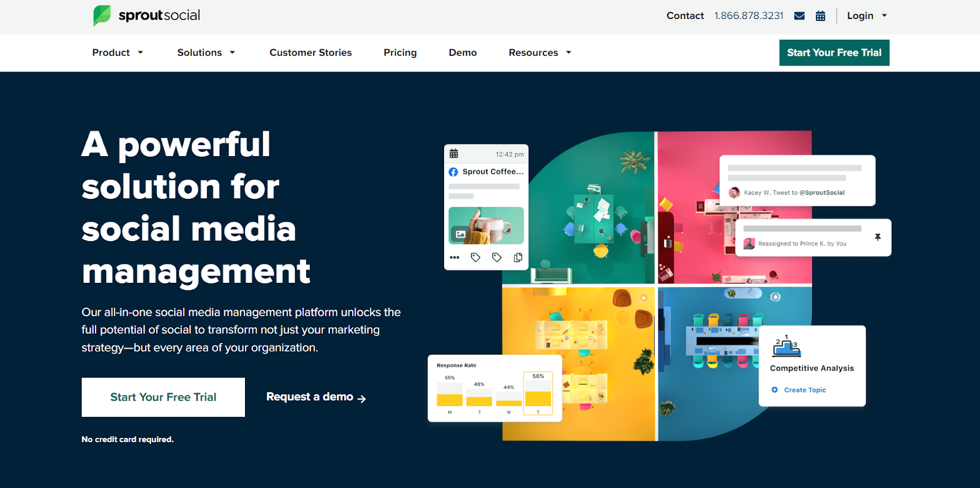Screen dimensions: 980x488
Task: Expand the Product dropdown menu
Action: (x=118, y=53)
